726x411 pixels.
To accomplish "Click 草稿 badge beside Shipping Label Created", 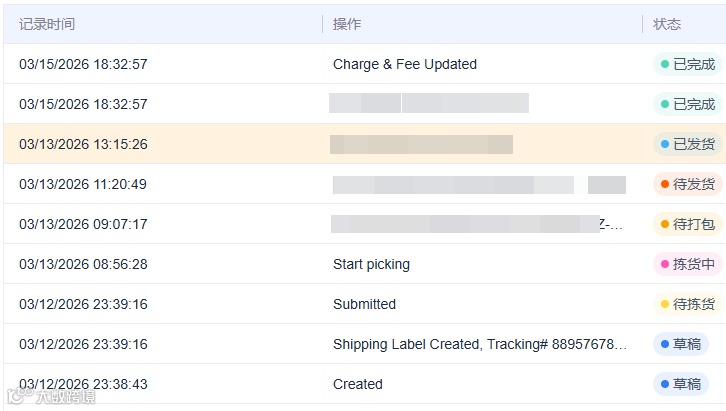I will tap(680, 344).
